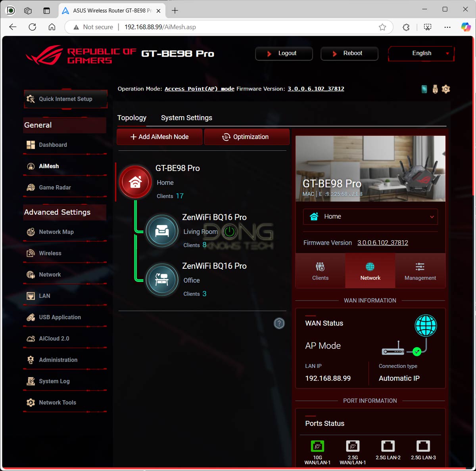
Task: Open the firmware version link in header
Action: 316,89
